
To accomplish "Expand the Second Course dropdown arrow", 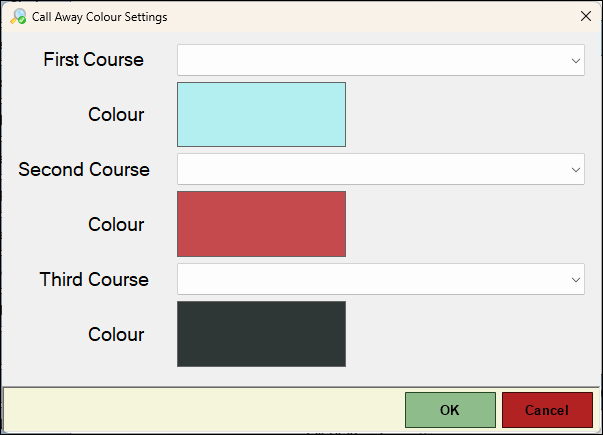I will coord(576,170).
